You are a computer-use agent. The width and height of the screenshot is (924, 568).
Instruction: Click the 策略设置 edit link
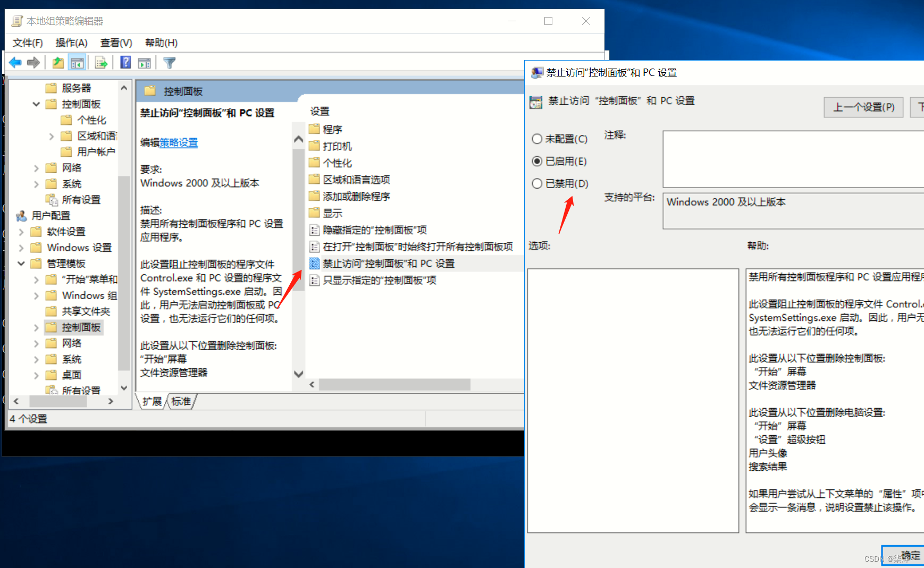(x=179, y=142)
